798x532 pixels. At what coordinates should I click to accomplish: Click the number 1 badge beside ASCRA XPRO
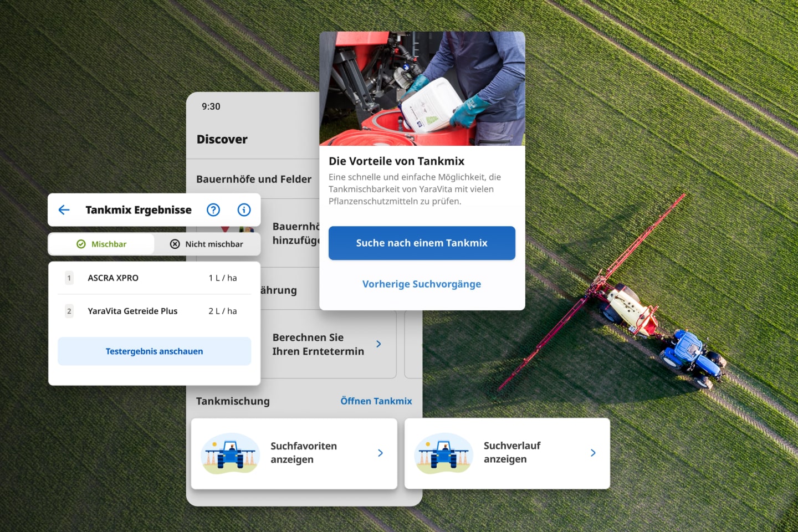click(69, 278)
